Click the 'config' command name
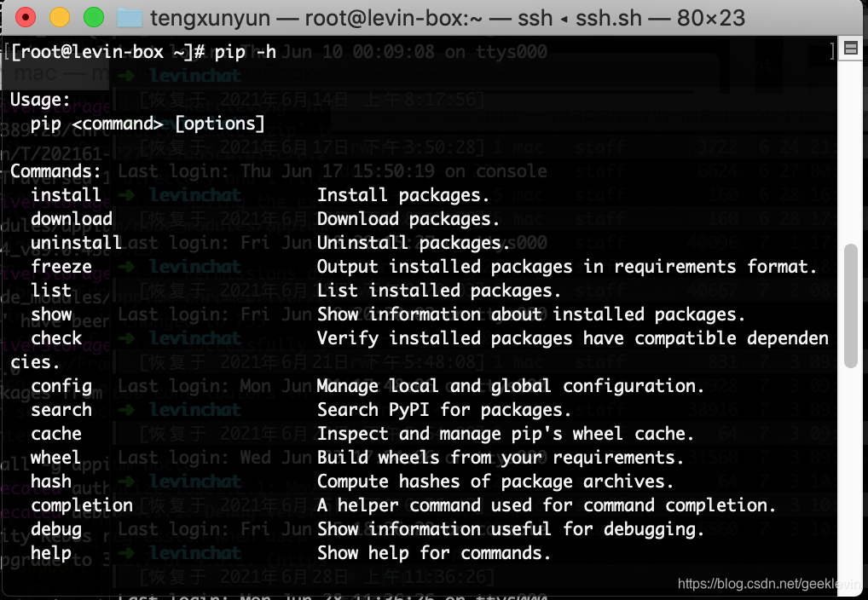Screen dimensions: 868x600 [61, 386]
